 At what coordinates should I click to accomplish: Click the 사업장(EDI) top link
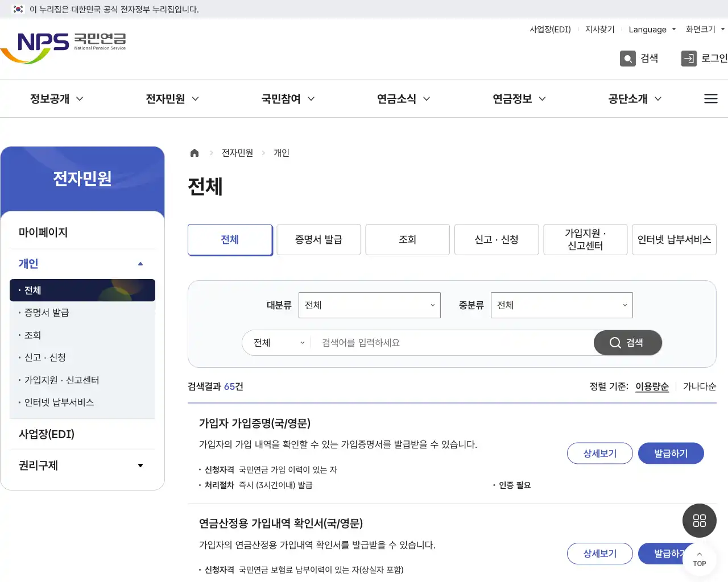tap(550, 30)
